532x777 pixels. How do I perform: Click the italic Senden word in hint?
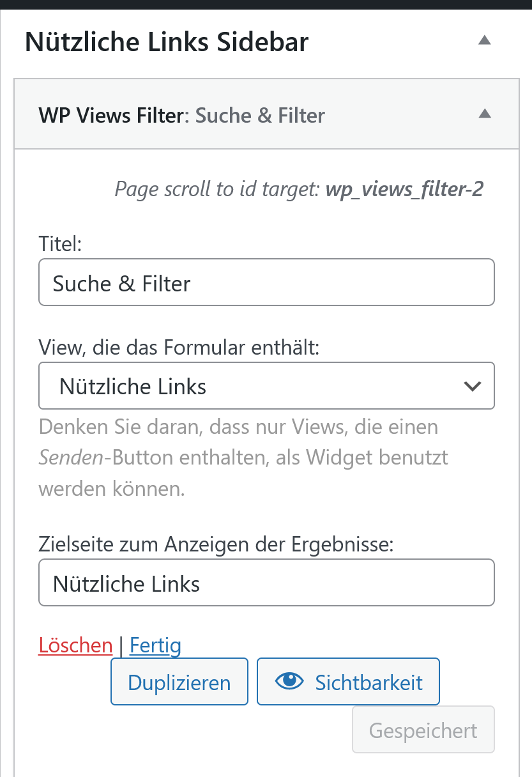(64, 458)
